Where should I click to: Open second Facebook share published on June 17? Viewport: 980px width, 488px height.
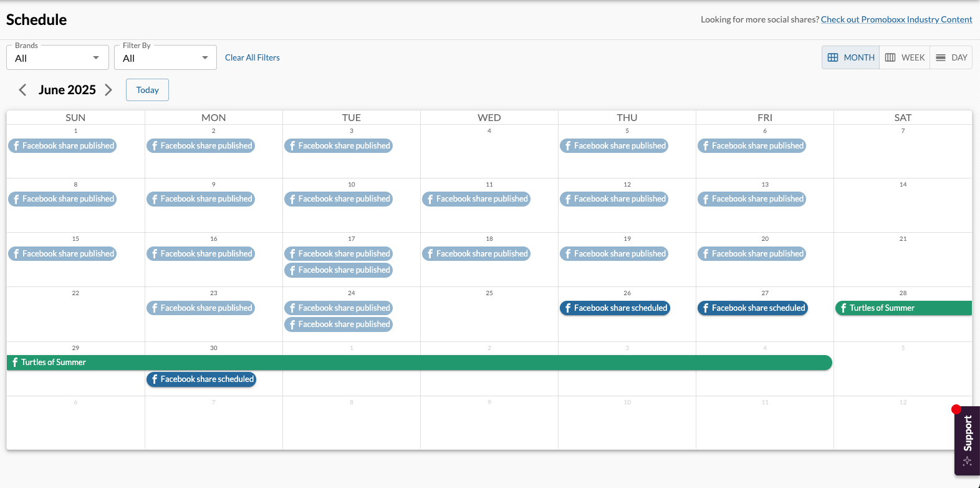click(x=339, y=270)
